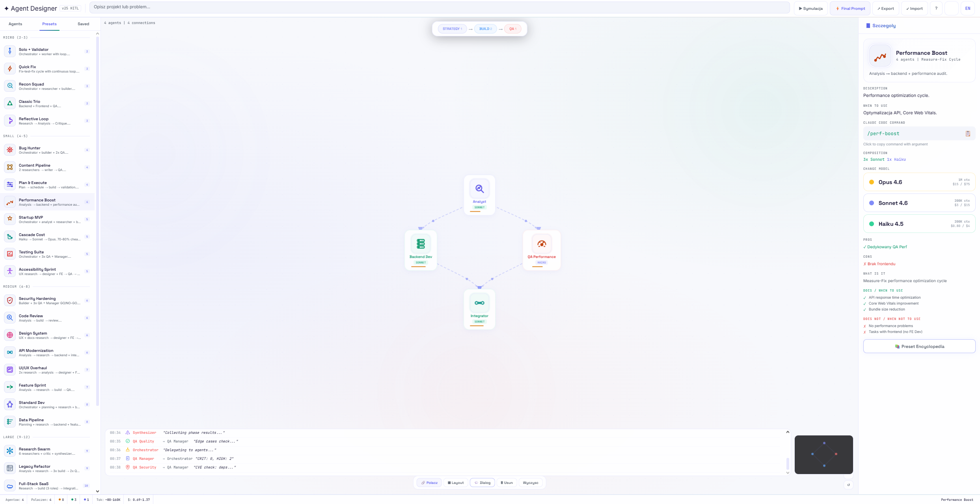Collapse the MICRO (2-3) section
The width and height of the screenshot is (980, 504).
click(x=16, y=37)
